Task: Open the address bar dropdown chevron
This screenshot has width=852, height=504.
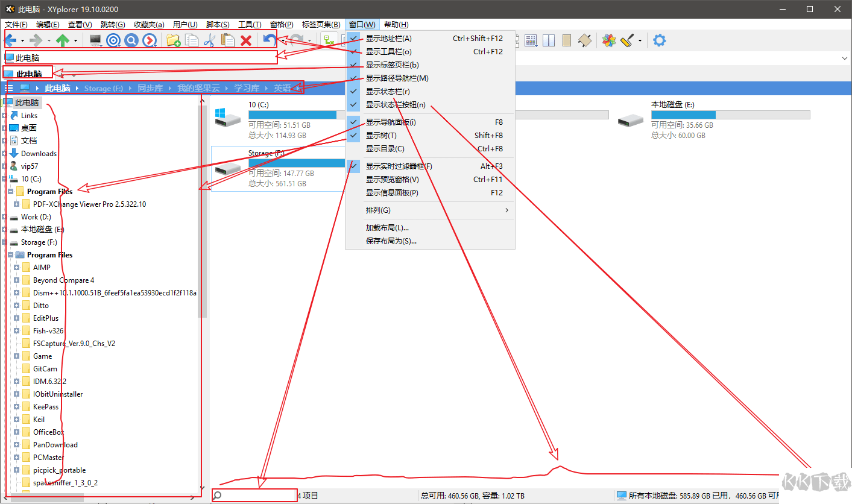Action: [x=844, y=58]
